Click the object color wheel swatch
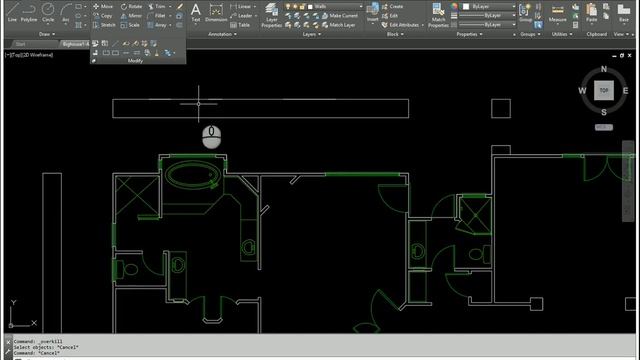This screenshot has height=360, width=640. (454, 7)
